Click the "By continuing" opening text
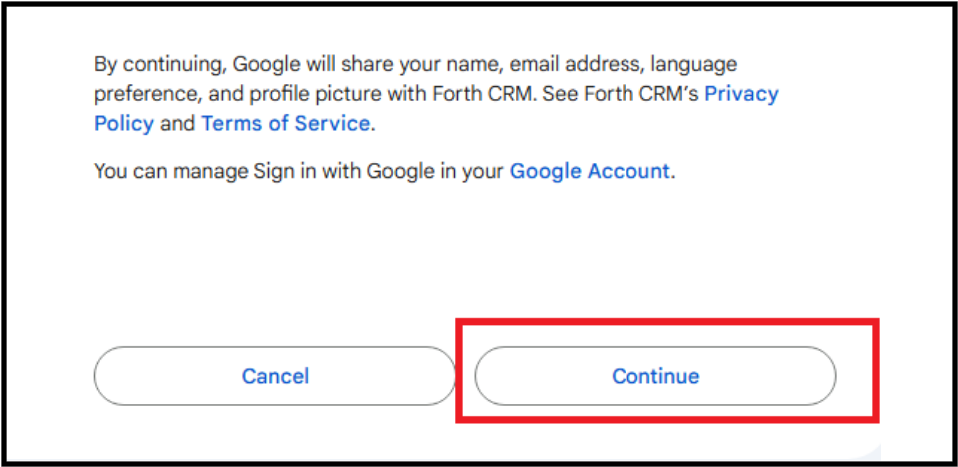 [x=158, y=65]
